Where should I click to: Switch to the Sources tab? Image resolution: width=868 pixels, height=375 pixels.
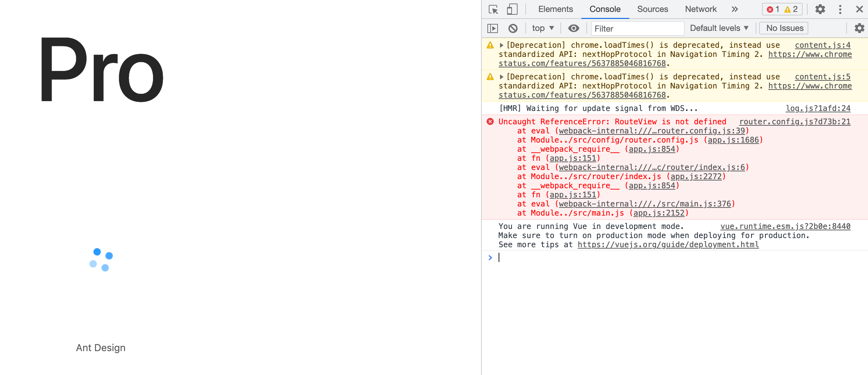(652, 9)
